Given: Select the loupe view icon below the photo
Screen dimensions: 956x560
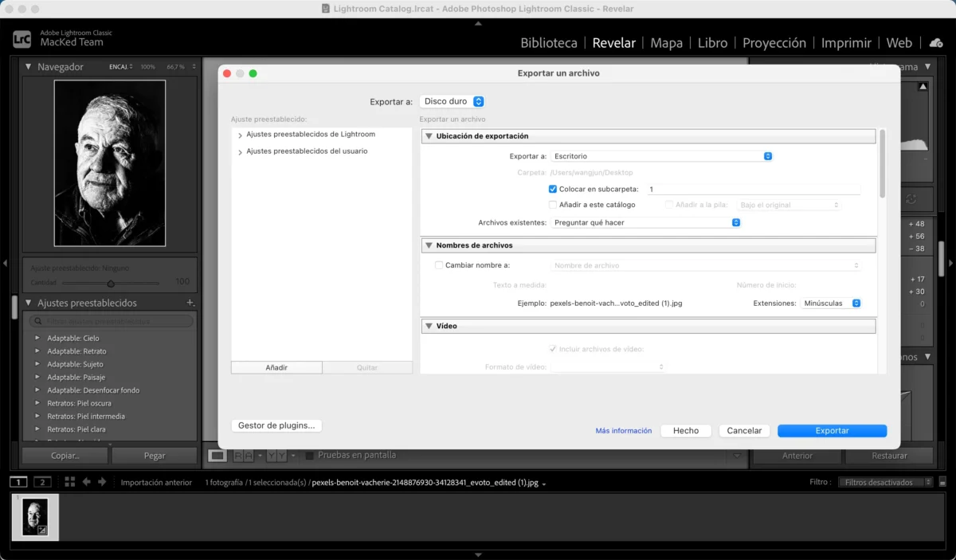Looking at the screenshot, I should tap(217, 456).
